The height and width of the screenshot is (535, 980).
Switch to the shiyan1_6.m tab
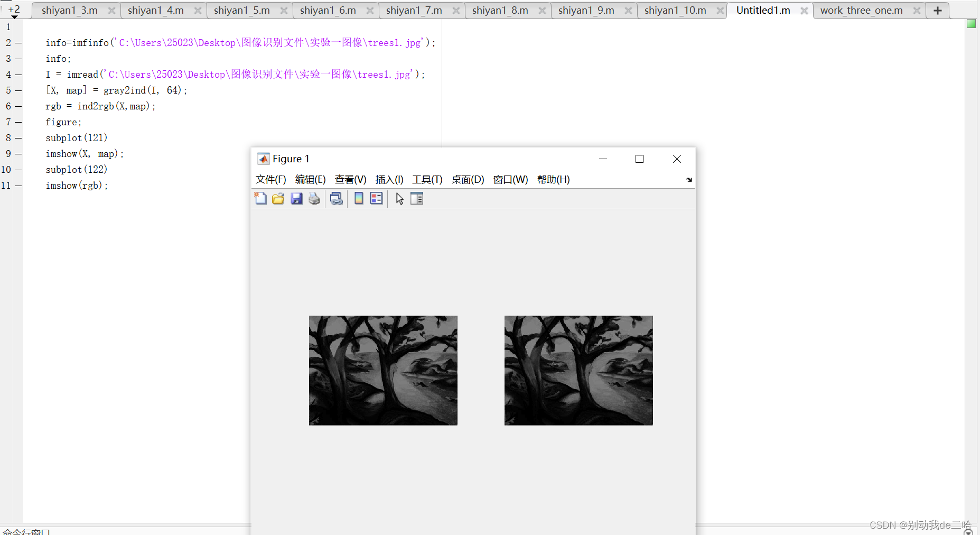328,11
